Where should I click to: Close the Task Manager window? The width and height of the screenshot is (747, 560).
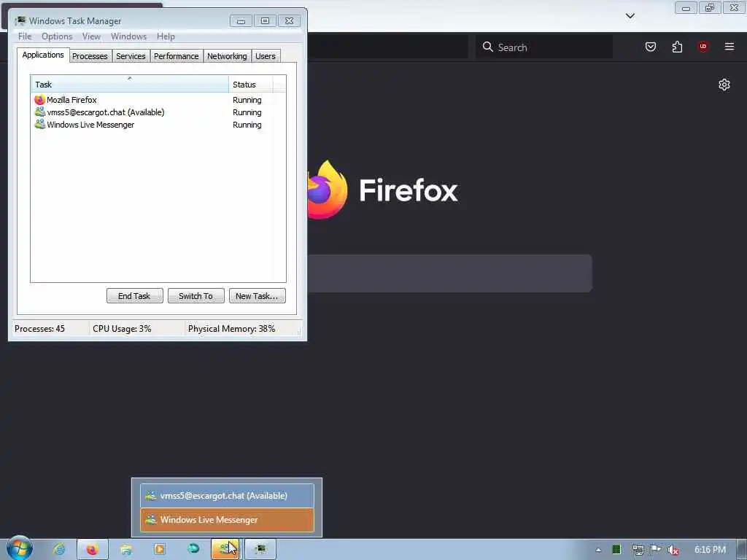tap(289, 21)
